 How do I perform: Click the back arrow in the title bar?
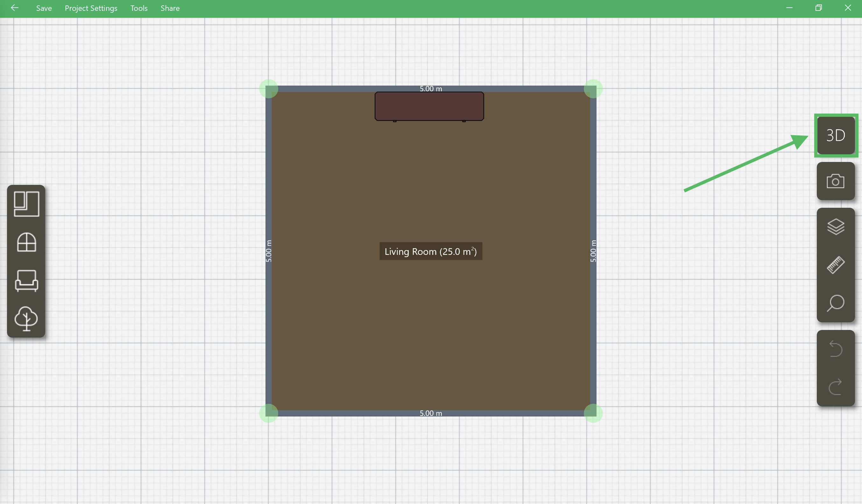[x=14, y=8]
